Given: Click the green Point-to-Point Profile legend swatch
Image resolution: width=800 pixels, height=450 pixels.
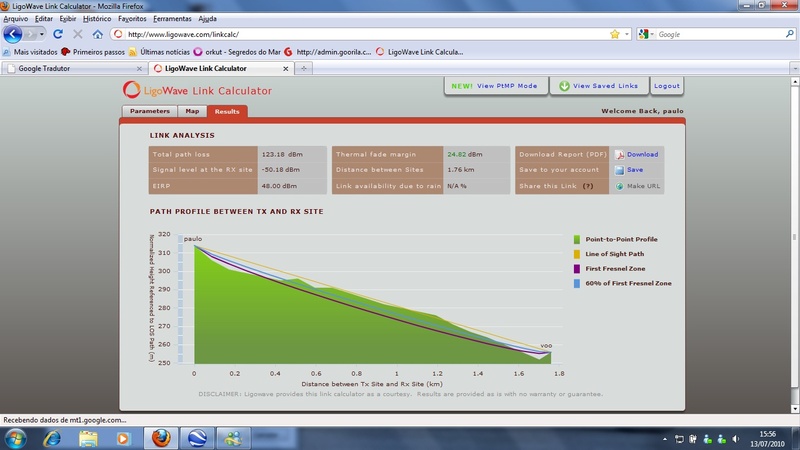Looking at the screenshot, I should click(577, 240).
